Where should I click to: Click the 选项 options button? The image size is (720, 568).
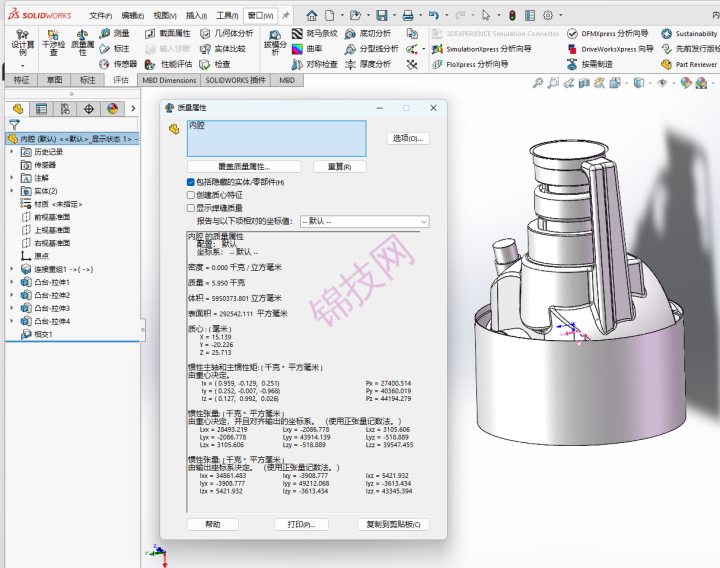408,138
